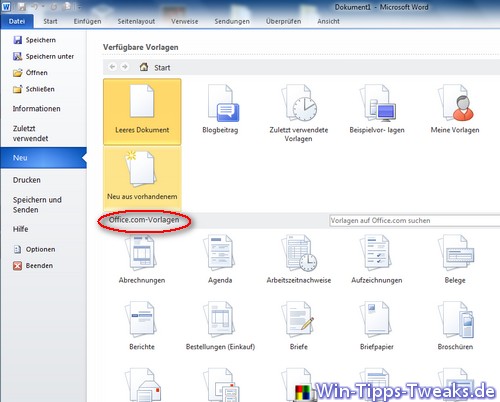Open Meine Vorlagen

pos(455,110)
